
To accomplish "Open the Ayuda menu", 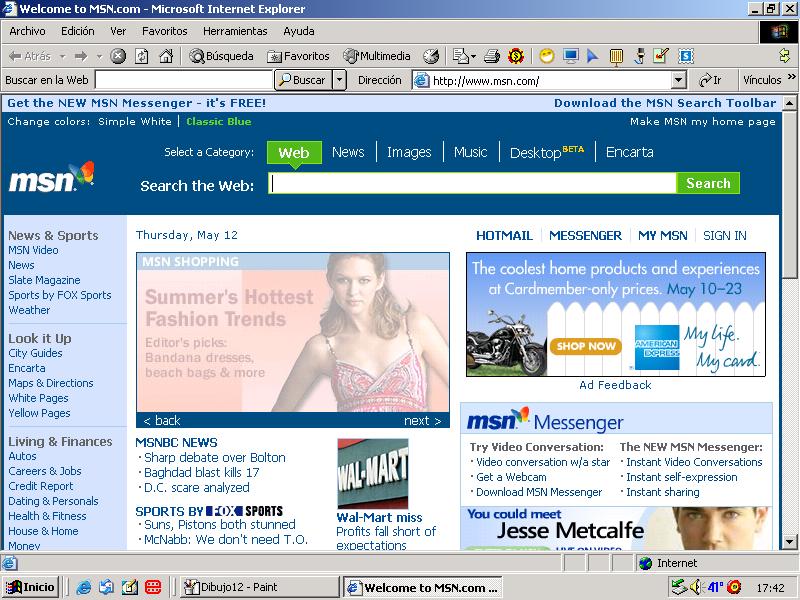I will [298, 31].
